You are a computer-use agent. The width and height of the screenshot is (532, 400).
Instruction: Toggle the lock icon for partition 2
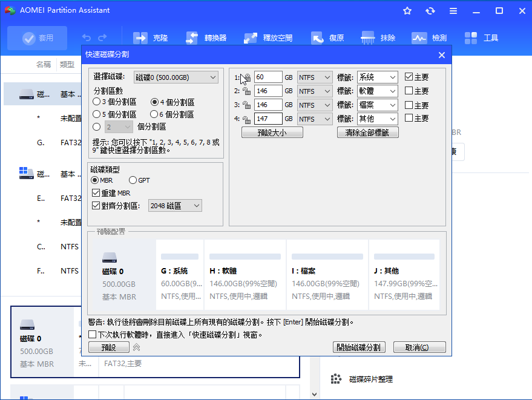tap(247, 91)
